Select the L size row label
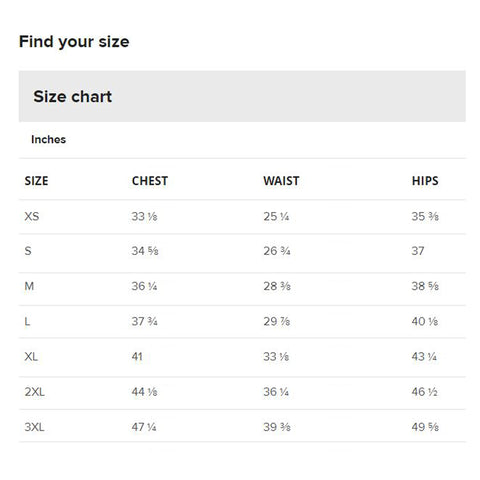Image resolution: width=480 pixels, height=480 pixels. tap(27, 321)
